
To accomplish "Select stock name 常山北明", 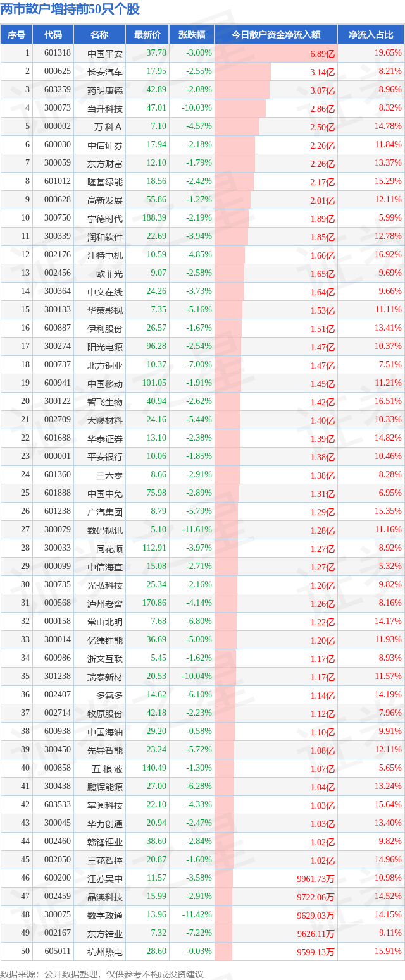I will tap(105, 622).
